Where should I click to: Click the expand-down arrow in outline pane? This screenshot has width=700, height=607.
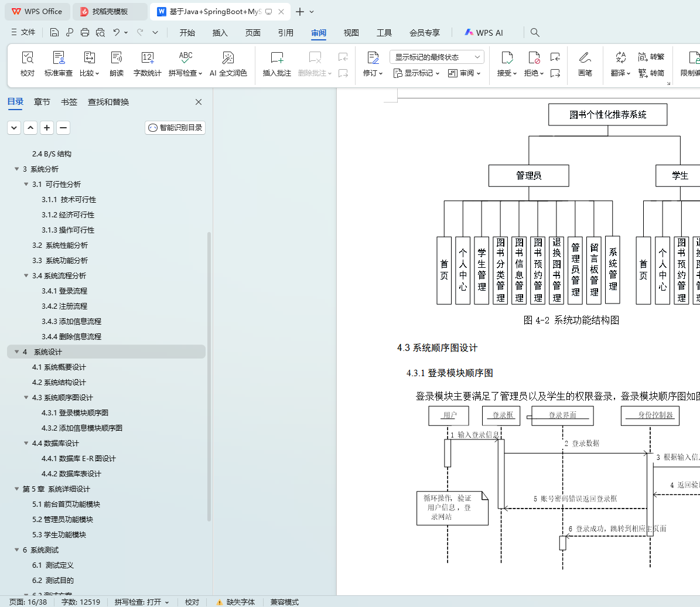coord(14,128)
